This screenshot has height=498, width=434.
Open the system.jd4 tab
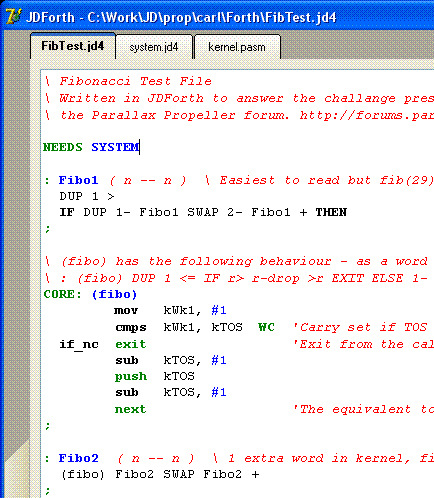click(154, 47)
